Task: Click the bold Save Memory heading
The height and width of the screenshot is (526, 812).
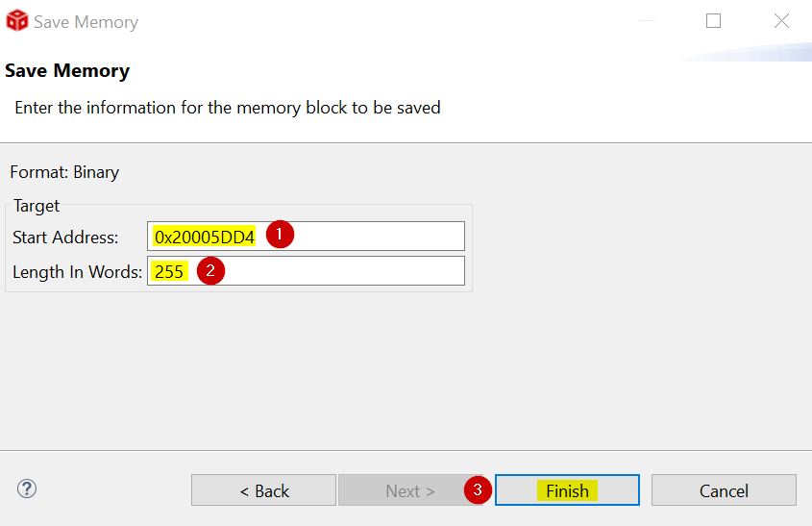Action: 67,70
